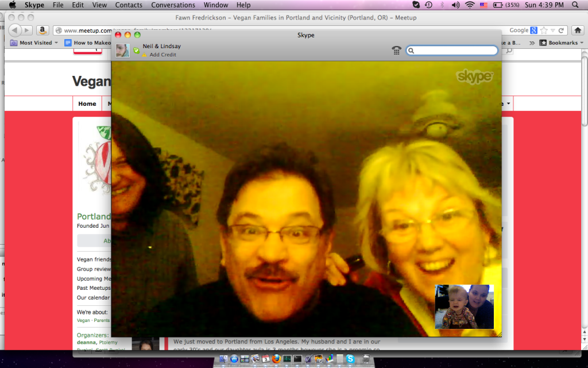Open Skype from the Dock
The image size is (588, 368).
[350, 359]
